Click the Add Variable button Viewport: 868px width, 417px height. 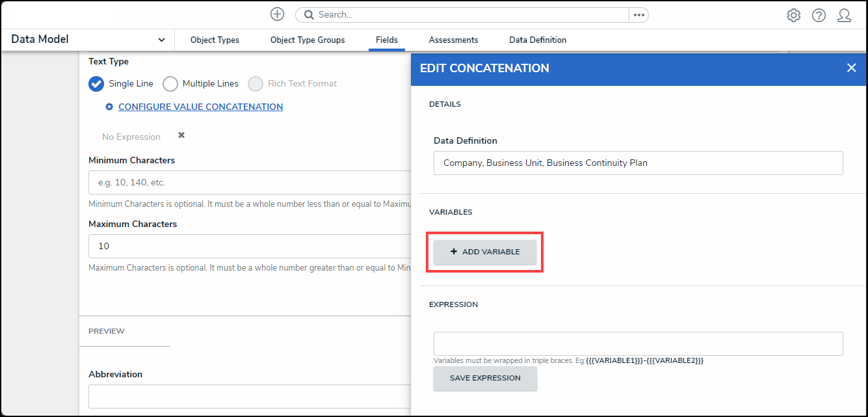click(485, 252)
